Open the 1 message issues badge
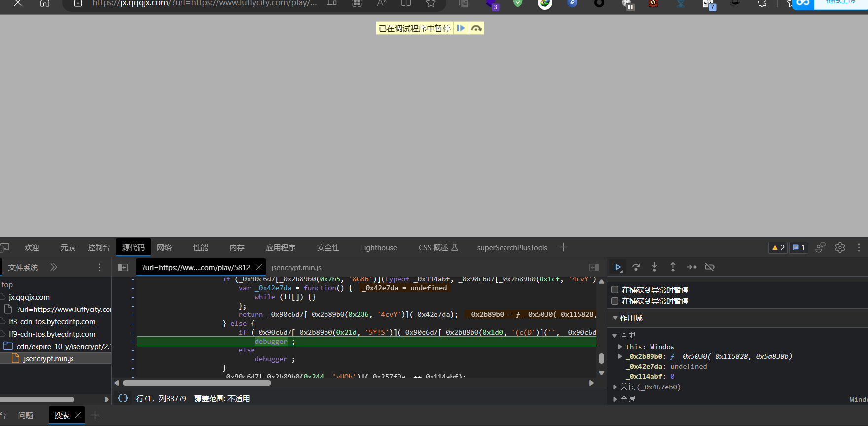The image size is (868, 426). click(798, 248)
